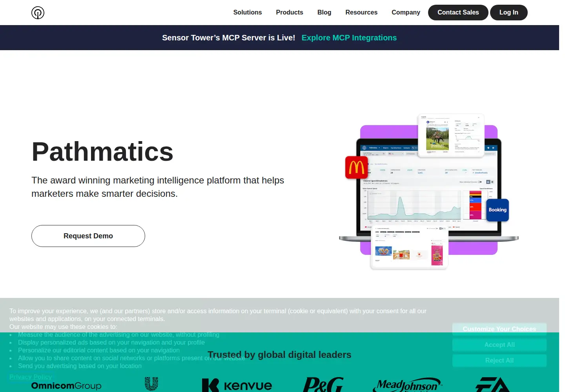Click the 'Trusted by global digital leaders' heading
Viewport: 565px width, 392px height.
pyautogui.click(x=279, y=355)
